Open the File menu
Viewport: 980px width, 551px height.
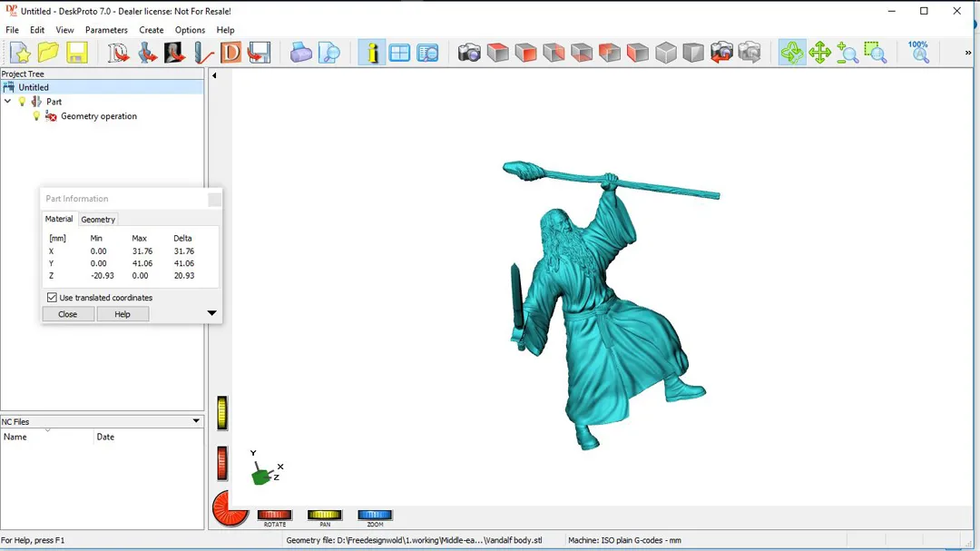click(x=12, y=30)
